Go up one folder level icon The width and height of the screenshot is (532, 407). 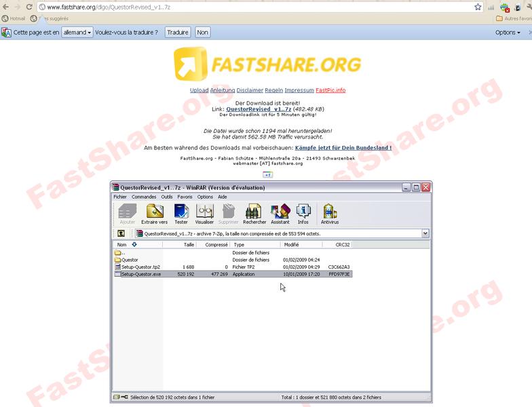[121, 233]
